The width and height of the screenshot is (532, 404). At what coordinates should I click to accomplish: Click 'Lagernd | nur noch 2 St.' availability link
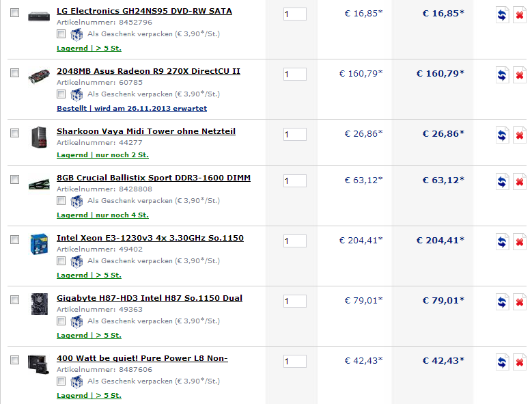(102, 155)
